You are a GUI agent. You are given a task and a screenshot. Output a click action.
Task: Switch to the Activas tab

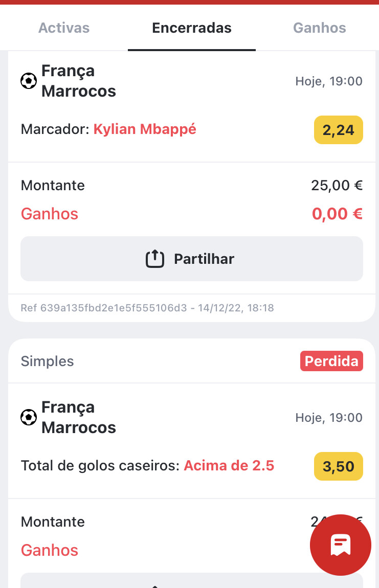(64, 28)
